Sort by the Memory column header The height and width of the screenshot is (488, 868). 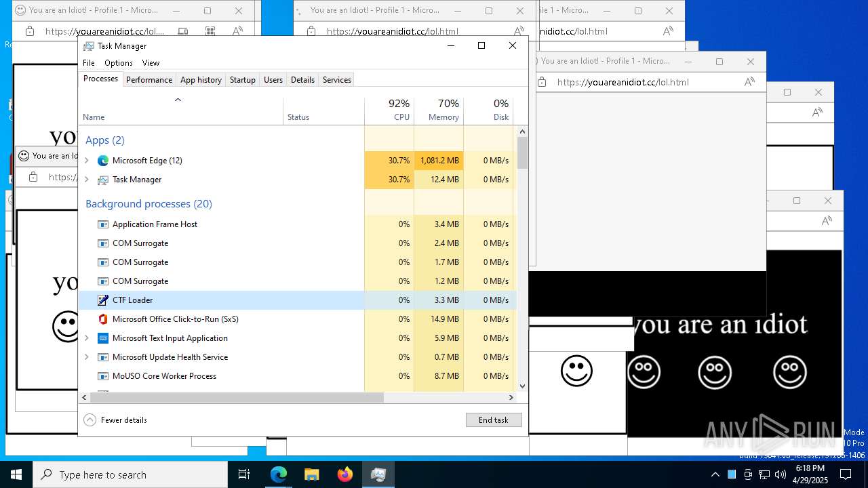click(x=439, y=110)
